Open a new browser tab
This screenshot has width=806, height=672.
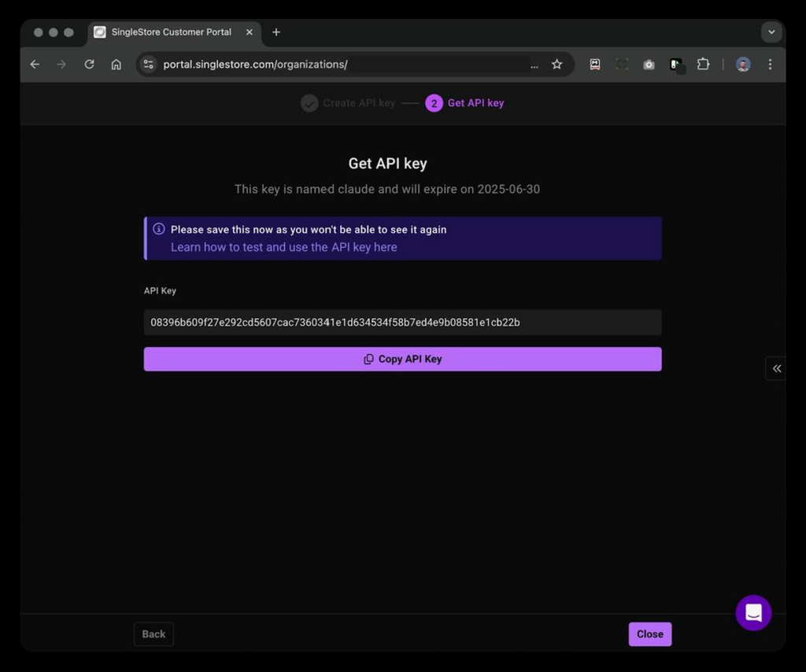coord(276,31)
